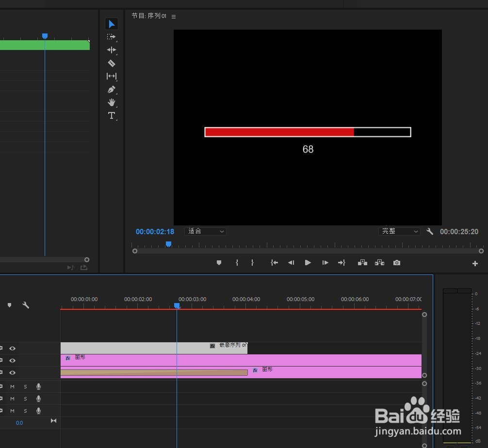The image size is (488, 448).
Task: Select the brown clip on the bottom video track
Action: [154, 373]
